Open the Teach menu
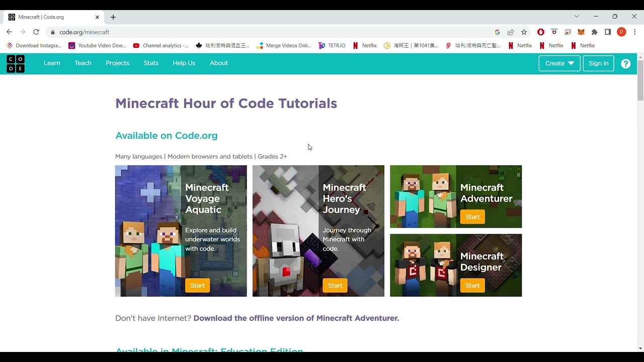Screen dimensions: 644x362 [x=83, y=63]
